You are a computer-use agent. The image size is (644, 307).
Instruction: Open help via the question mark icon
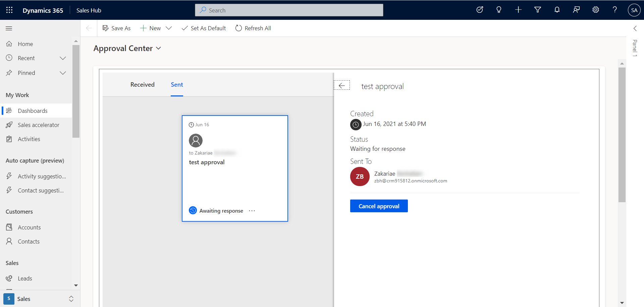[x=615, y=10]
